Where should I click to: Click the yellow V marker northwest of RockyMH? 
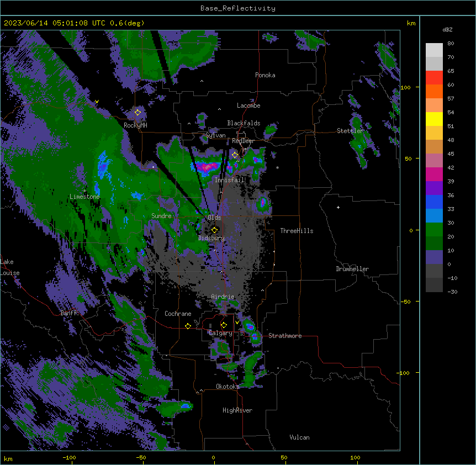click(x=97, y=102)
